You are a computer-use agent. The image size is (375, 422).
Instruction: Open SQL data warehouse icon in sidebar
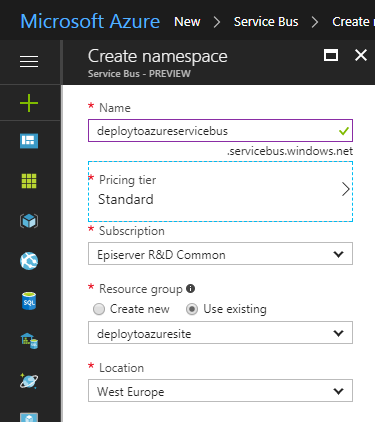click(x=29, y=341)
